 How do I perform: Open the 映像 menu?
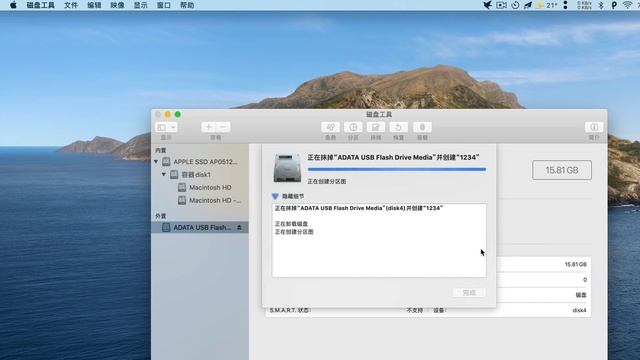point(118,5)
